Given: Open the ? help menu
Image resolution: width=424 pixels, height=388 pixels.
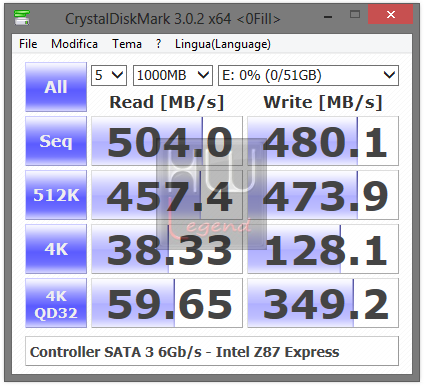Looking at the screenshot, I should click(x=158, y=44).
